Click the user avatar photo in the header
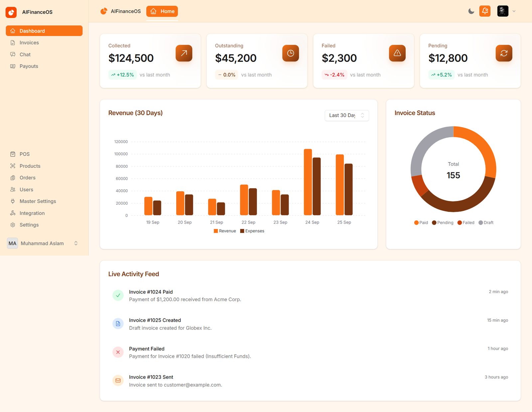 tap(503, 11)
